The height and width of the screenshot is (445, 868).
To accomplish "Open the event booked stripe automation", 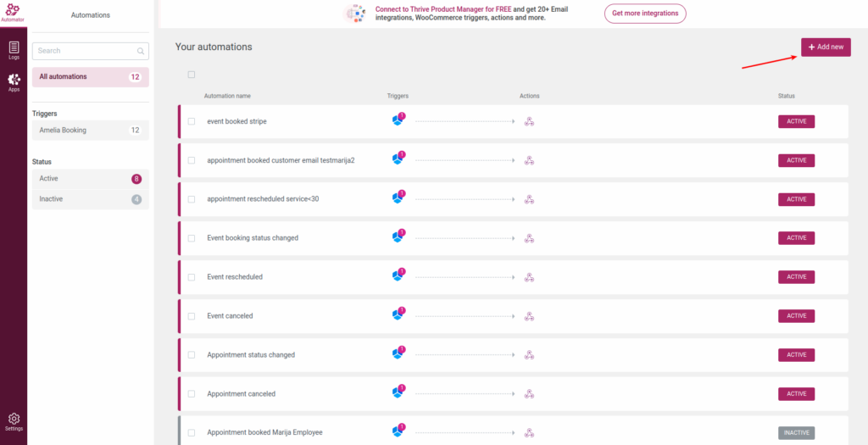I will tap(237, 121).
